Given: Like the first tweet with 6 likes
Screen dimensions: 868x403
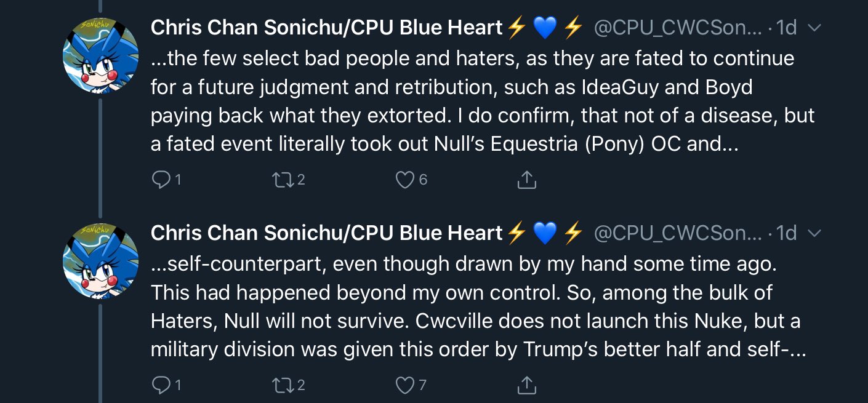Looking at the screenshot, I should (x=404, y=180).
